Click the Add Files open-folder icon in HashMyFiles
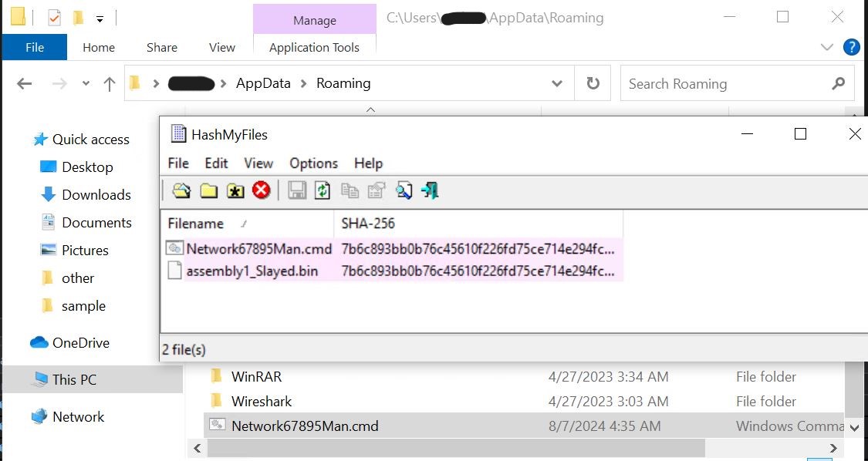868x461 pixels. pyautogui.click(x=181, y=190)
